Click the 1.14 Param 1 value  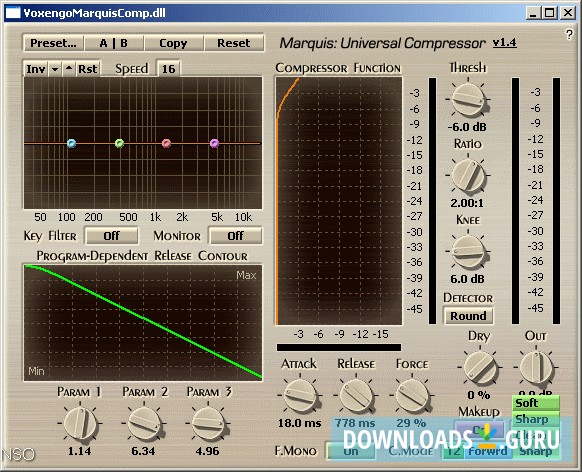[79, 451]
